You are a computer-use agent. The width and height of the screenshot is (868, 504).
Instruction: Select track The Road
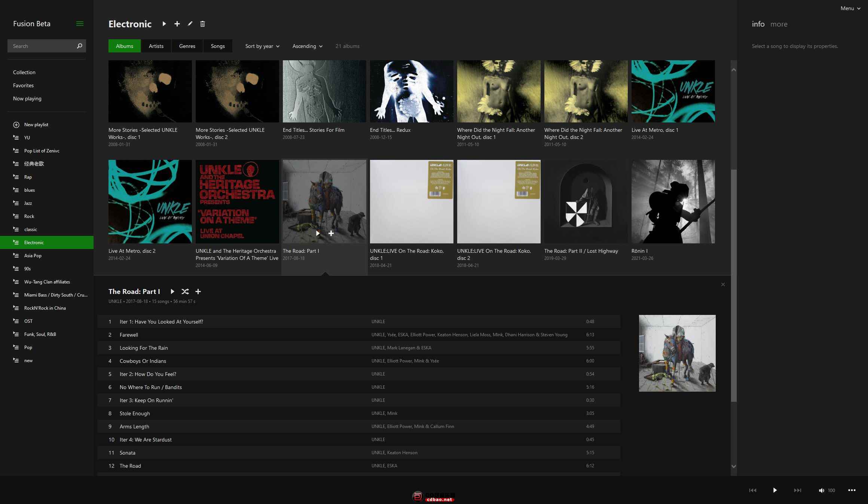(x=359, y=466)
